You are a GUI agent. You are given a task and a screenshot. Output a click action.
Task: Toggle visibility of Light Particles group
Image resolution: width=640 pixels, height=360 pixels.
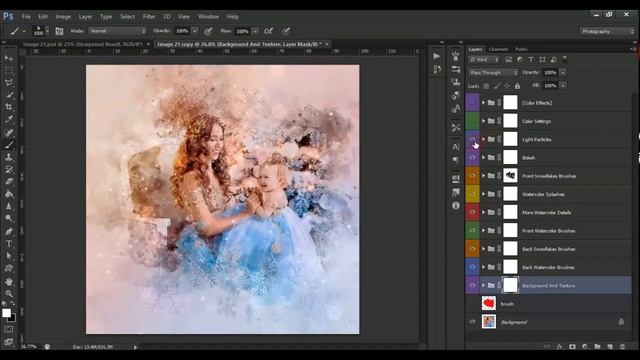(x=473, y=139)
